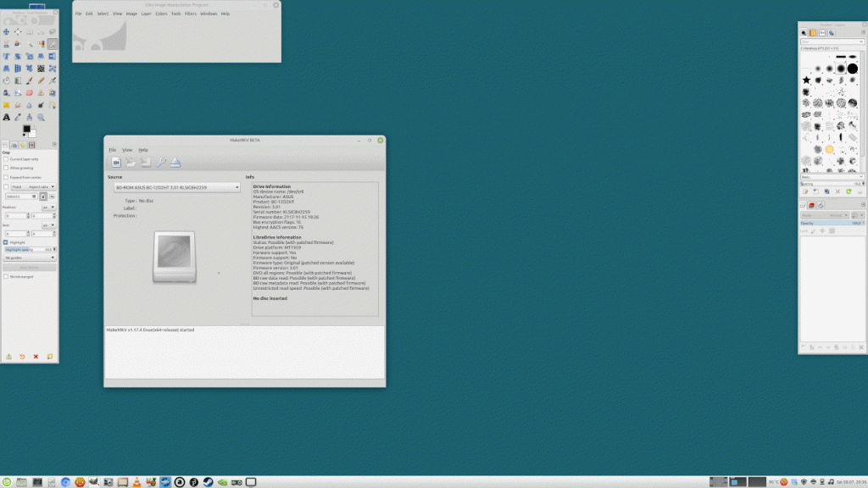Click the black foreground color swatch
The height and width of the screenshot is (488, 868).
pyautogui.click(x=26, y=129)
